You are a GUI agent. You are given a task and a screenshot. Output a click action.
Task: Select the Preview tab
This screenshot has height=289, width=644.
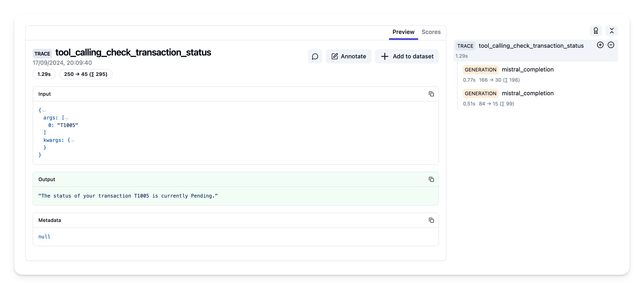pos(403,32)
